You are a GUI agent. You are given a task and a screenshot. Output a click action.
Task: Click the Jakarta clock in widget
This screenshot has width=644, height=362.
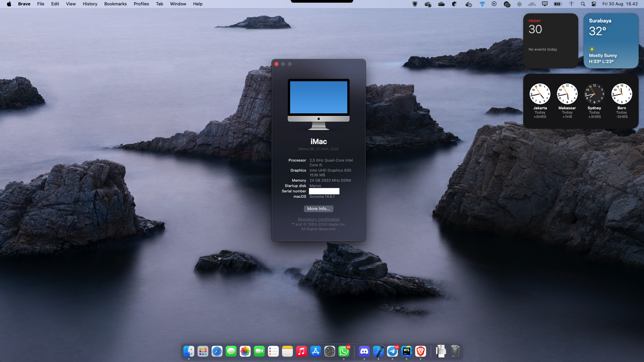(540, 94)
